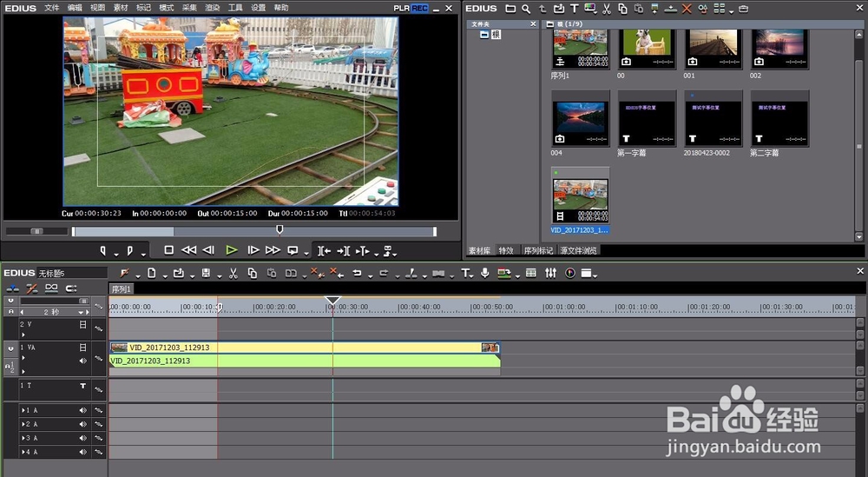868x477 pixels.
Task: Switch to the 源文件浏览 tab
Action: tap(578, 250)
